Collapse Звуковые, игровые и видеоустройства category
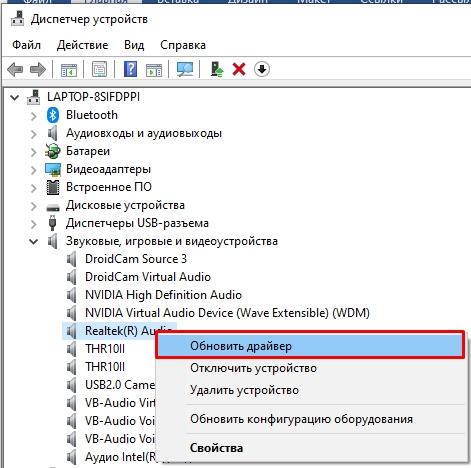The image size is (471, 468). point(34,241)
